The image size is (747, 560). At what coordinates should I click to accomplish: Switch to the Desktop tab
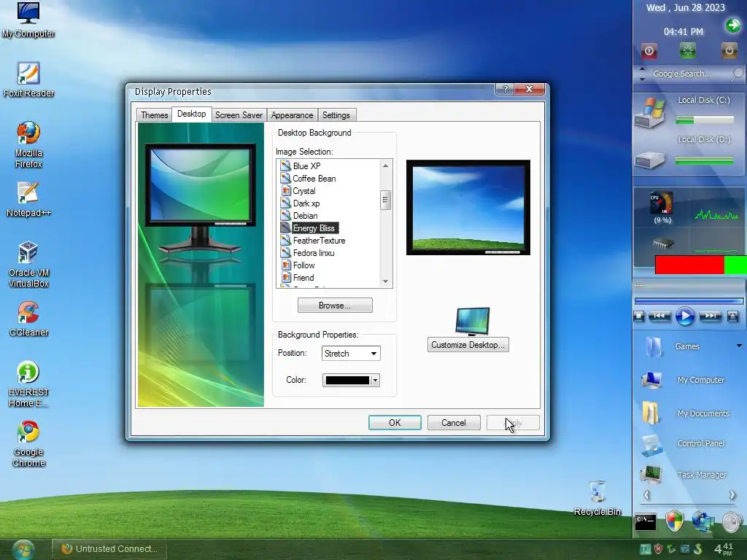(192, 114)
